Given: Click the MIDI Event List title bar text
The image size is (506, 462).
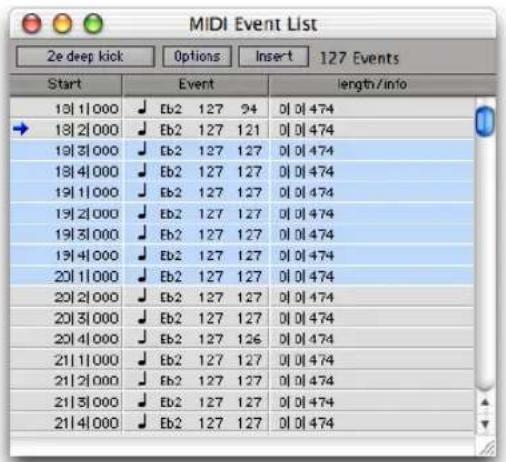Looking at the screenshot, I should pyautogui.click(x=253, y=24).
